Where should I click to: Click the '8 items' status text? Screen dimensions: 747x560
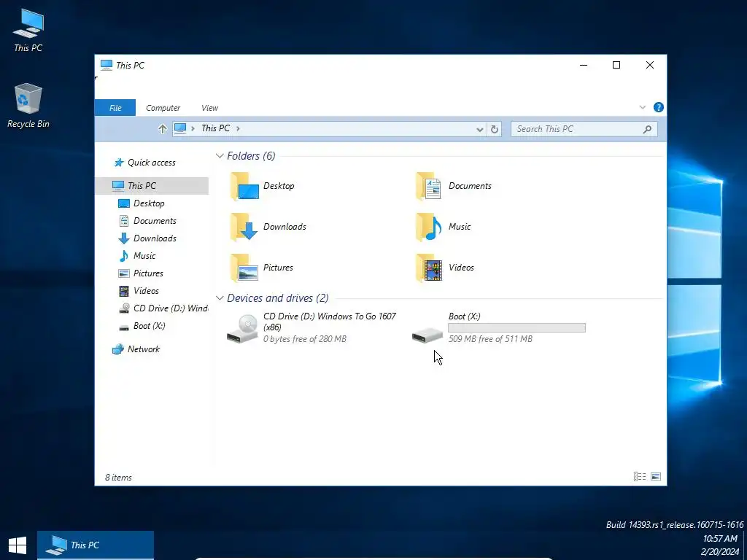[x=118, y=477]
